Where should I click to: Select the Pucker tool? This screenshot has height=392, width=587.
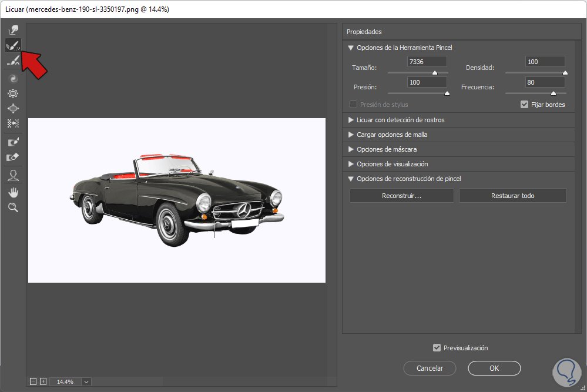[x=13, y=93]
